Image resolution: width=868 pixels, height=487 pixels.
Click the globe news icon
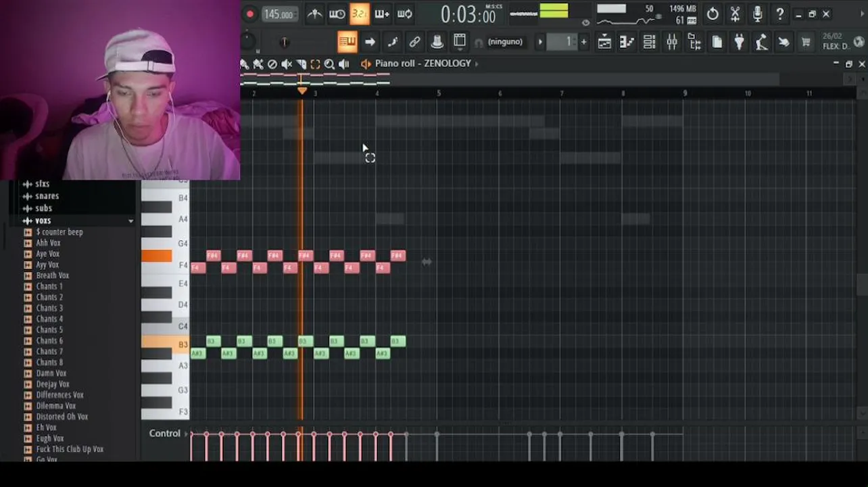coord(860,42)
